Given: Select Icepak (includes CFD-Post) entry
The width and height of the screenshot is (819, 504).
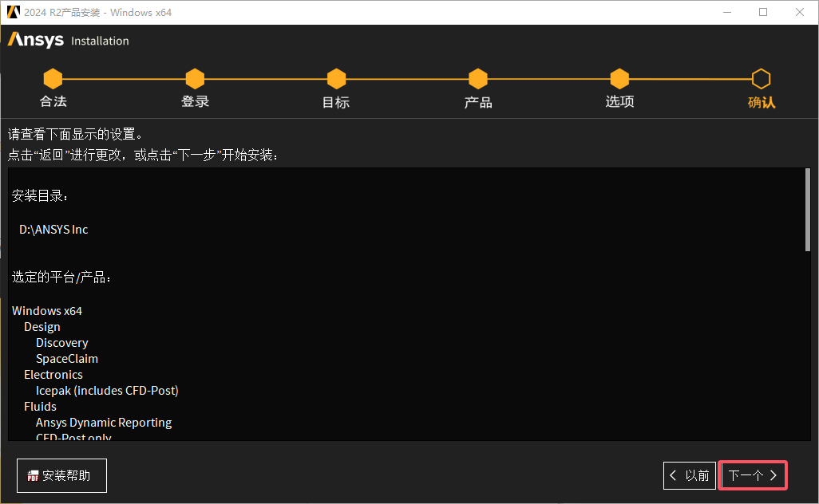Looking at the screenshot, I should [x=107, y=390].
